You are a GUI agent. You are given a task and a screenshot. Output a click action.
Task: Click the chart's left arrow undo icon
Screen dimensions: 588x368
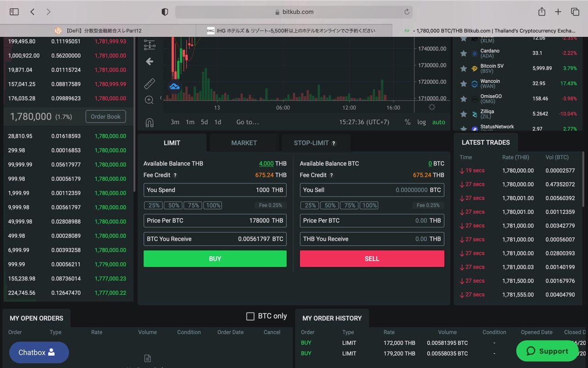149,61
